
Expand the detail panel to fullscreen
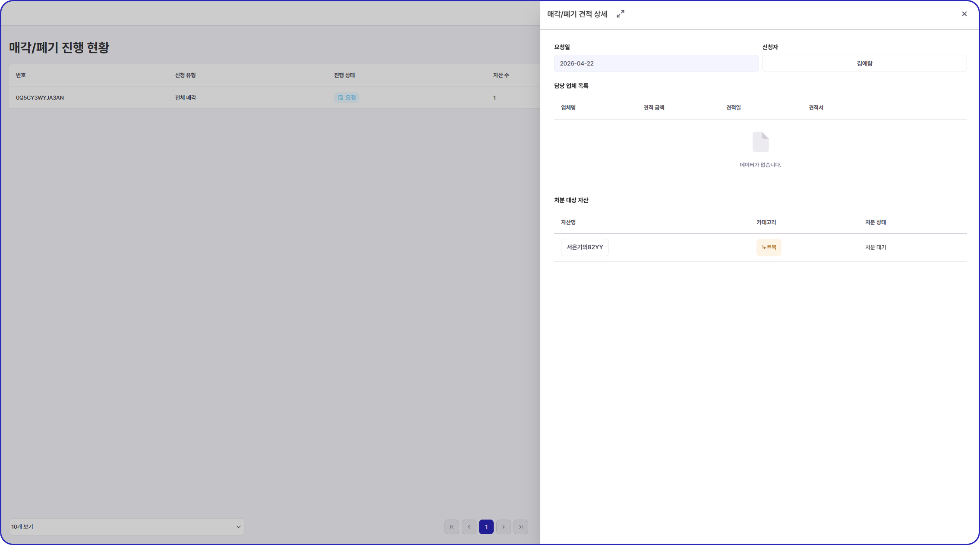(x=620, y=14)
